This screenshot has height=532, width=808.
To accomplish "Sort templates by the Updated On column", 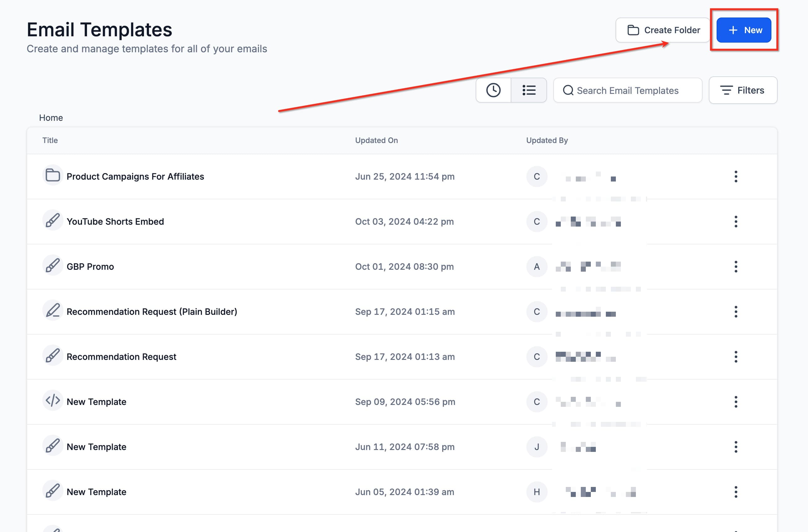I will click(x=376, y=140).
